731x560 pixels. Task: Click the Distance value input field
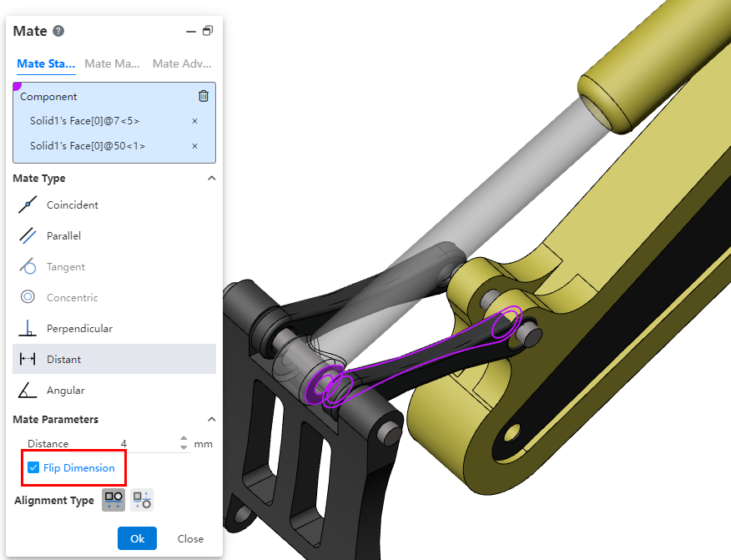[124, 443]
